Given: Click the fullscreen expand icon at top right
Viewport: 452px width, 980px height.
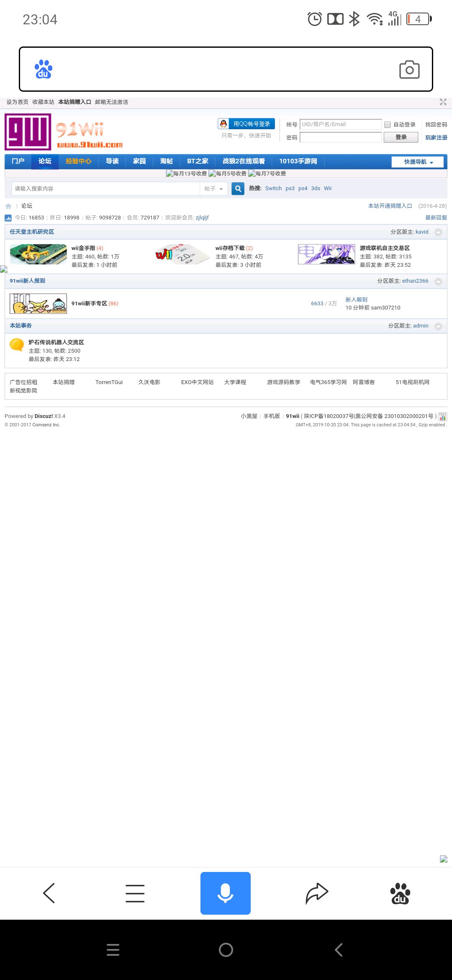Looking at the screenshot, I should coord(443,102).
